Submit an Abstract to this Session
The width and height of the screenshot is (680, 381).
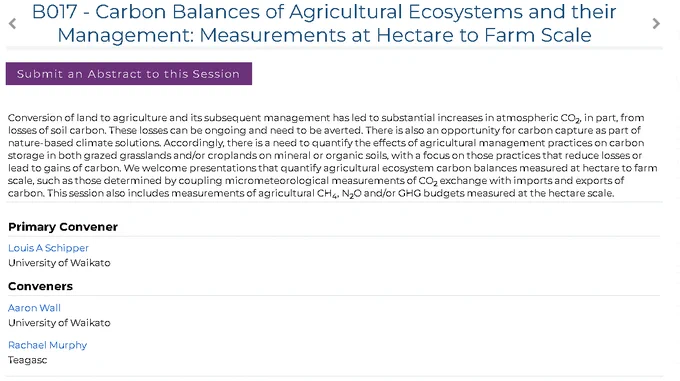(129, 74)
